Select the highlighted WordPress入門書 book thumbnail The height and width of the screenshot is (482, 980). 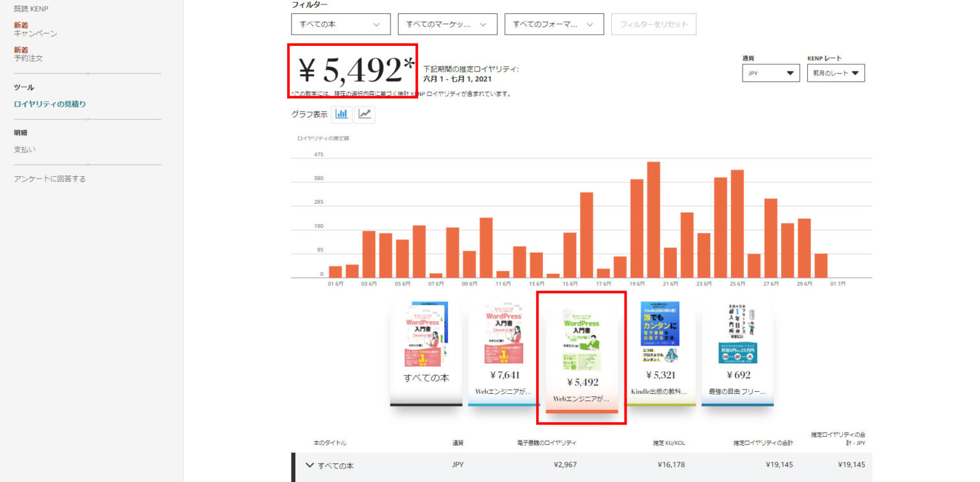tap(581, 354)
